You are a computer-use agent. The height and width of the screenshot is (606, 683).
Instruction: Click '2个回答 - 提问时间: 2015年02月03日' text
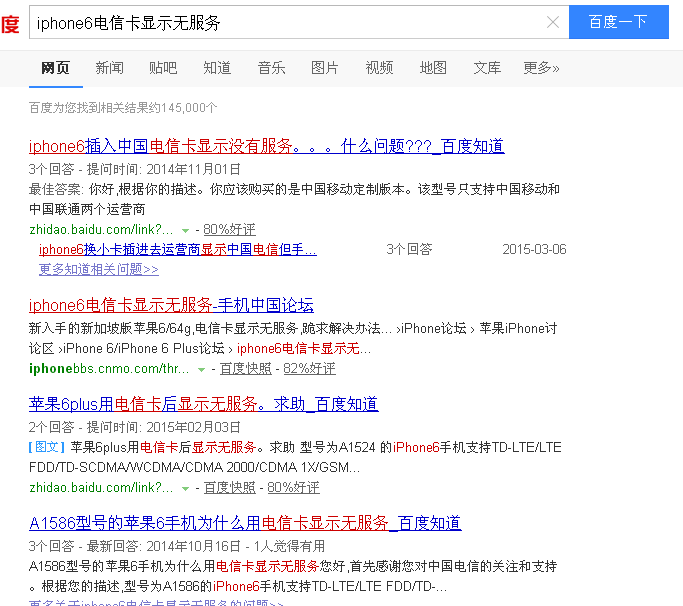(135, 427)
